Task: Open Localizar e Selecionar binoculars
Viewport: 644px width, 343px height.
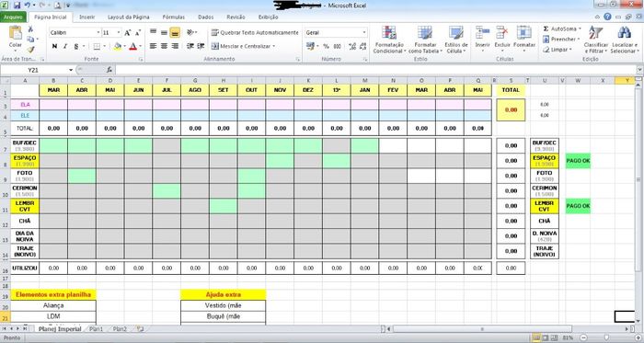Action: tap(624, 40)
